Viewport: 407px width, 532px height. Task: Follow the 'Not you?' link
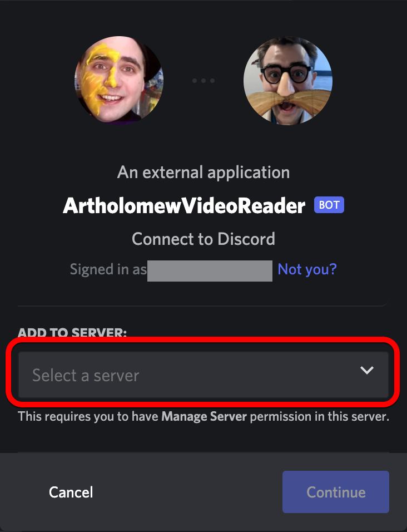pos(307,269)
